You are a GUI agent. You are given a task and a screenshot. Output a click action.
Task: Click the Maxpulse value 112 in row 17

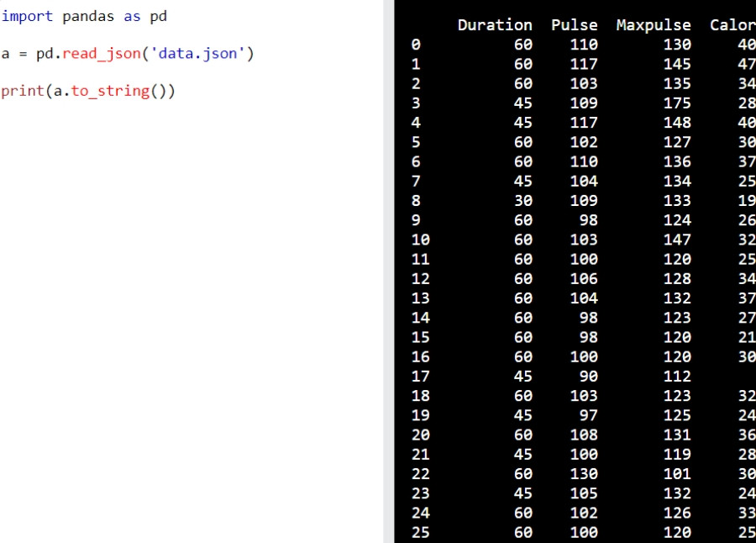pyautogui.click(x=677, y=377)
